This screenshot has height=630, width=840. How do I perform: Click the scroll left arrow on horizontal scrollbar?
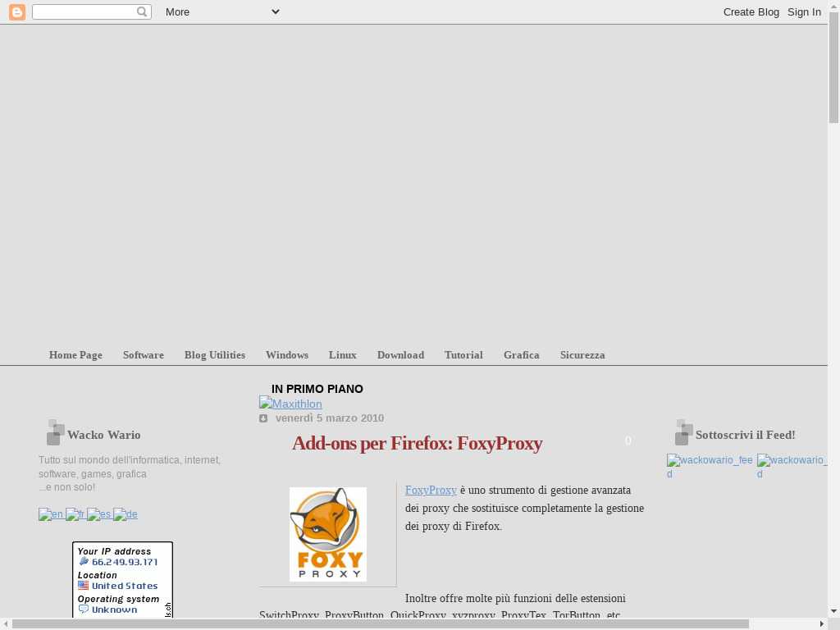pos(5,624)
